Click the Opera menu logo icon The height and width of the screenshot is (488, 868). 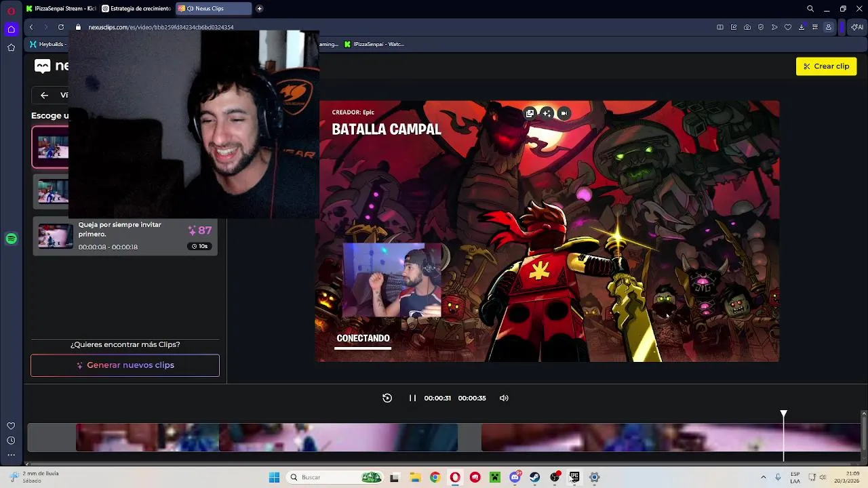point(11,11)
